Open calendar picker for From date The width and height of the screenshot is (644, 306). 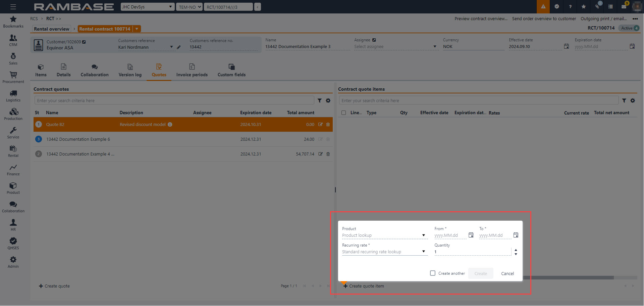(471, 235)
